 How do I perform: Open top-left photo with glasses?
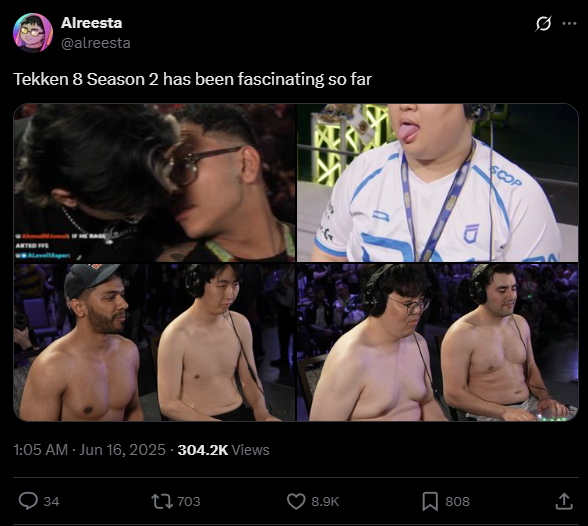[154, 183]
